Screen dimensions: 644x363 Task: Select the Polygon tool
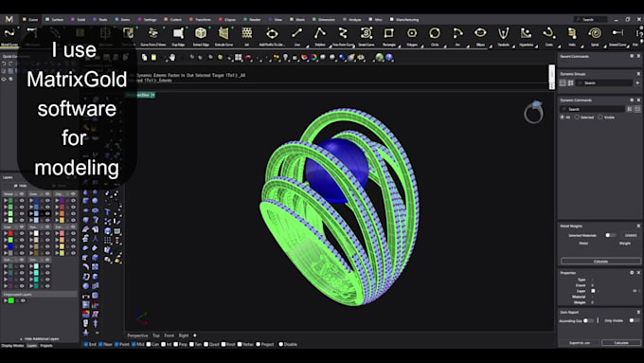click(x=412, y=36)
